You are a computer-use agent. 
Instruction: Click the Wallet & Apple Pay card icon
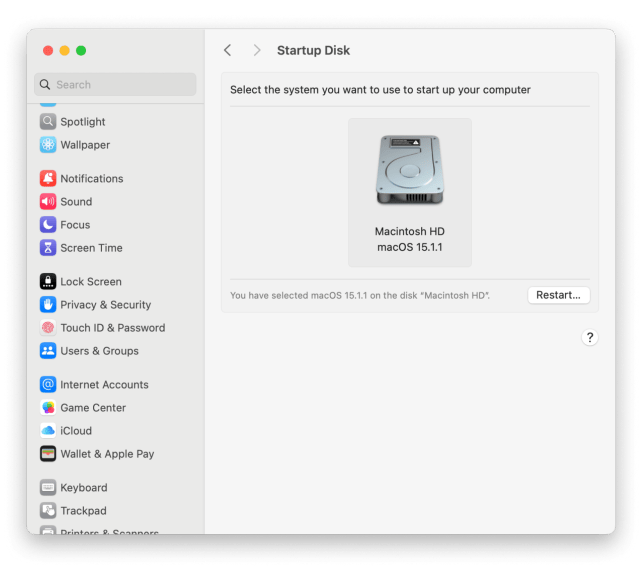pos(48,454)
